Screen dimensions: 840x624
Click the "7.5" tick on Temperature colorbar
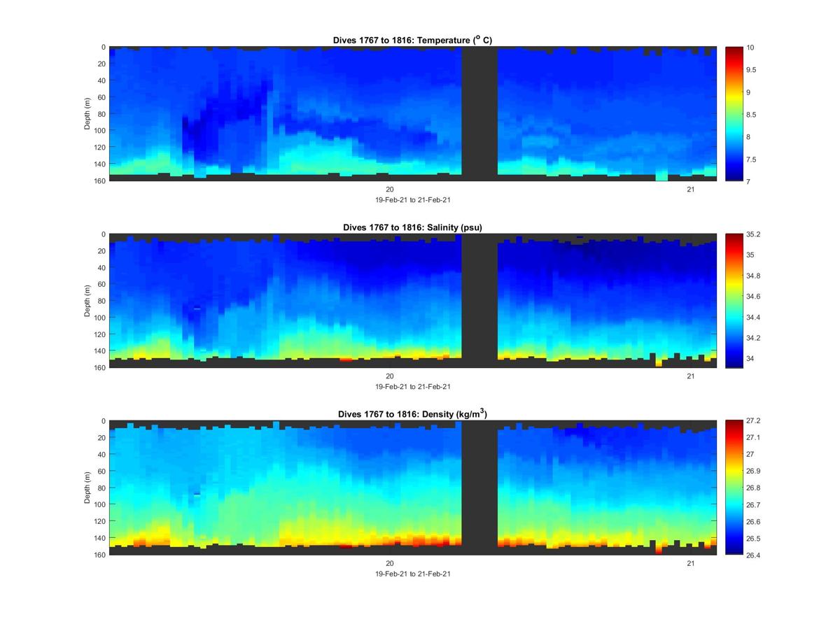(x=752, y=159)
